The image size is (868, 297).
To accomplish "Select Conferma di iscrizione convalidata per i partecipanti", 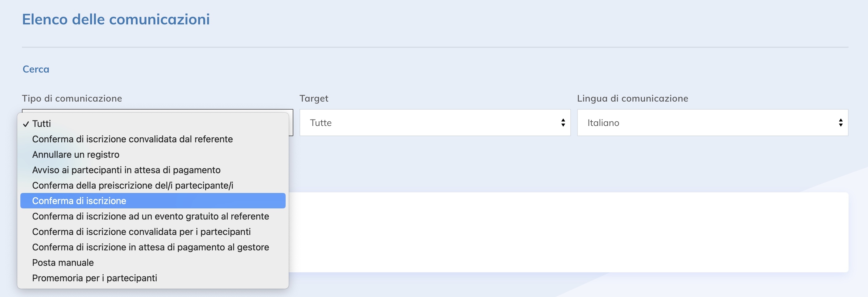I will point(142,232).
